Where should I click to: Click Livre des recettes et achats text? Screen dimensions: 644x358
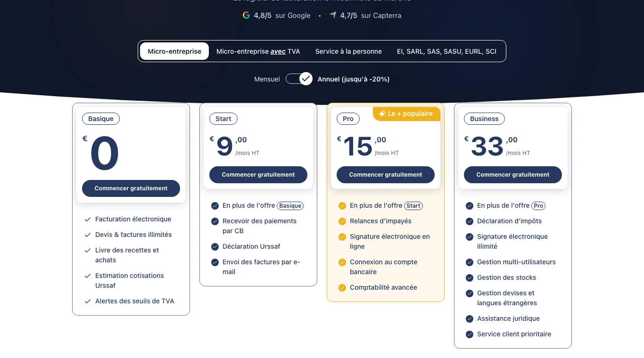click(127, 255)
